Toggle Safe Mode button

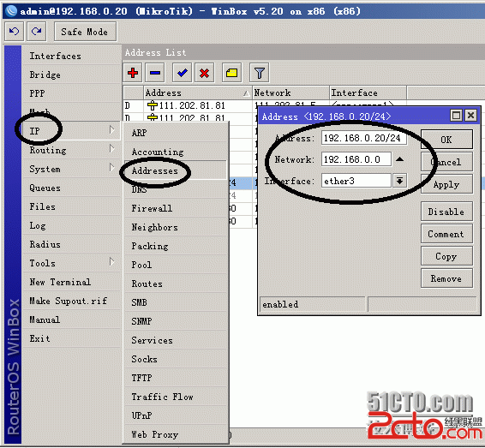(x=85, y=32)
